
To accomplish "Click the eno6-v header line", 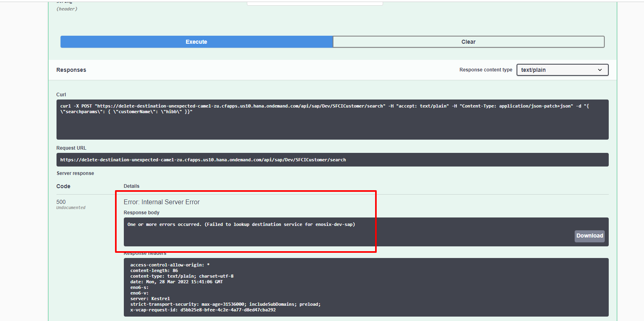I will click(139, 293).
